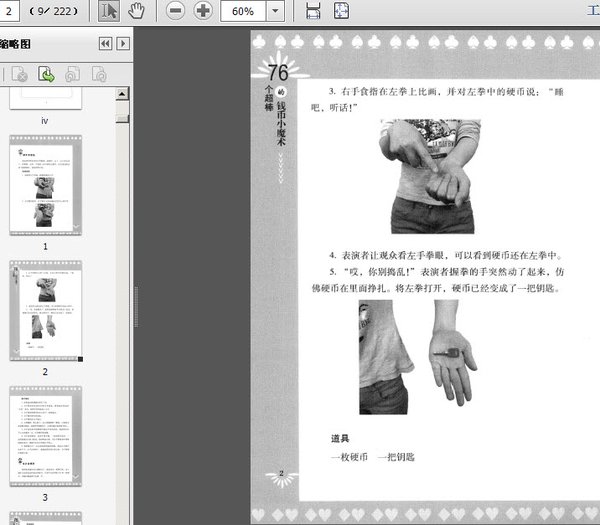This screenshot has width=600, height=525.
Task: Edit the current page number field
Action: [9, 11]
